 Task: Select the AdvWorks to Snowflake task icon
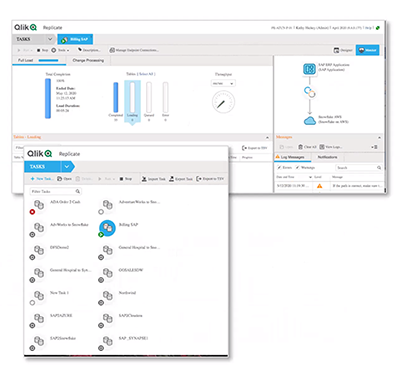click(39, 227)
